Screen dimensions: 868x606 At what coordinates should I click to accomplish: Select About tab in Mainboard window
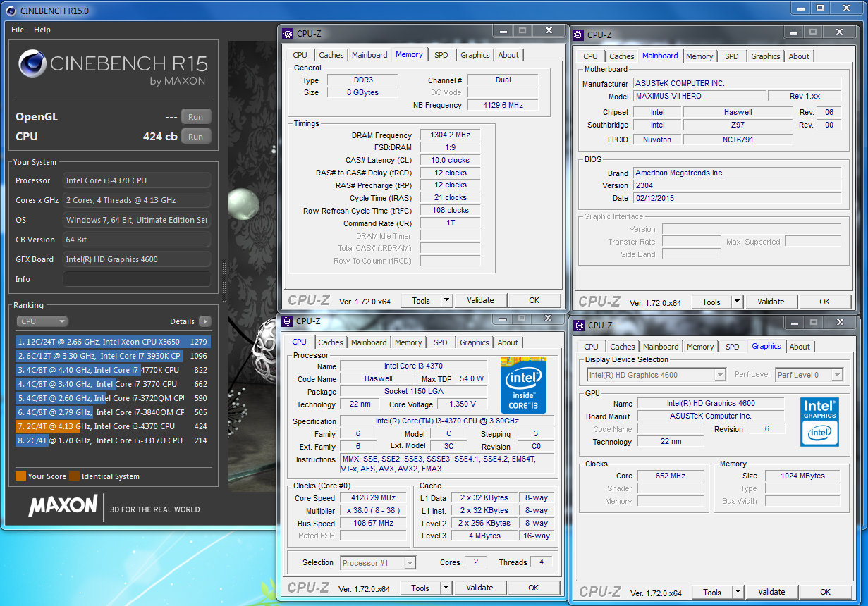[x=799, y=56]
